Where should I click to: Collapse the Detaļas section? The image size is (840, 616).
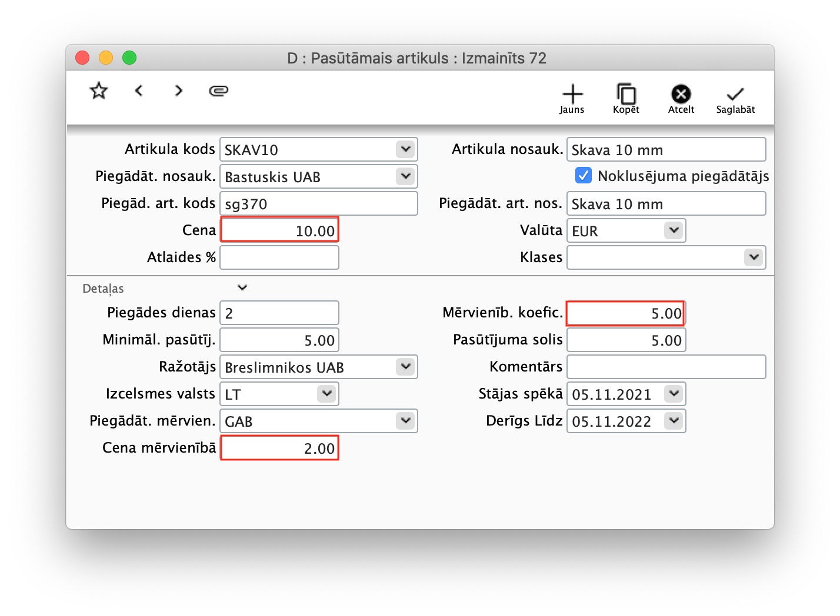242,287
